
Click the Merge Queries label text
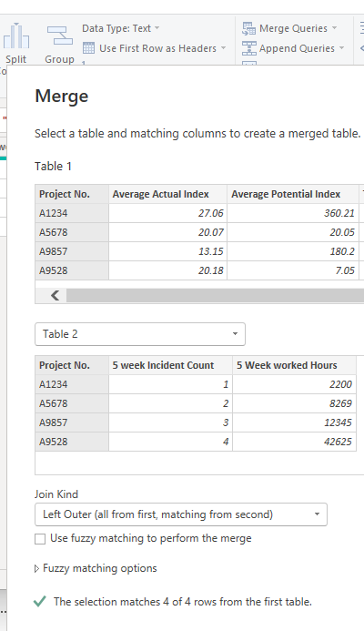pyautogui.click(x=293, y=28)
